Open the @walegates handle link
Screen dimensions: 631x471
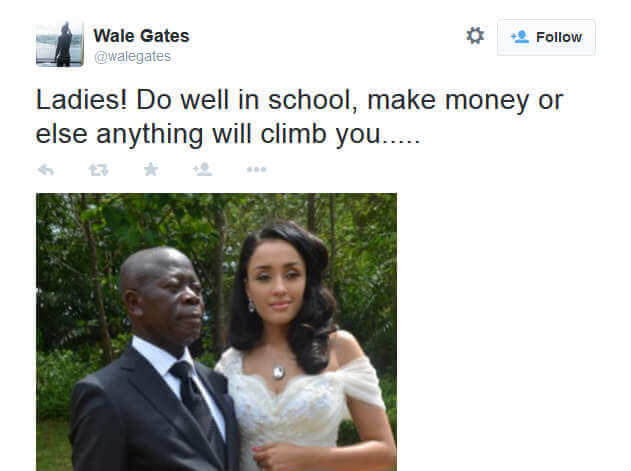click(x=132, y=56)
